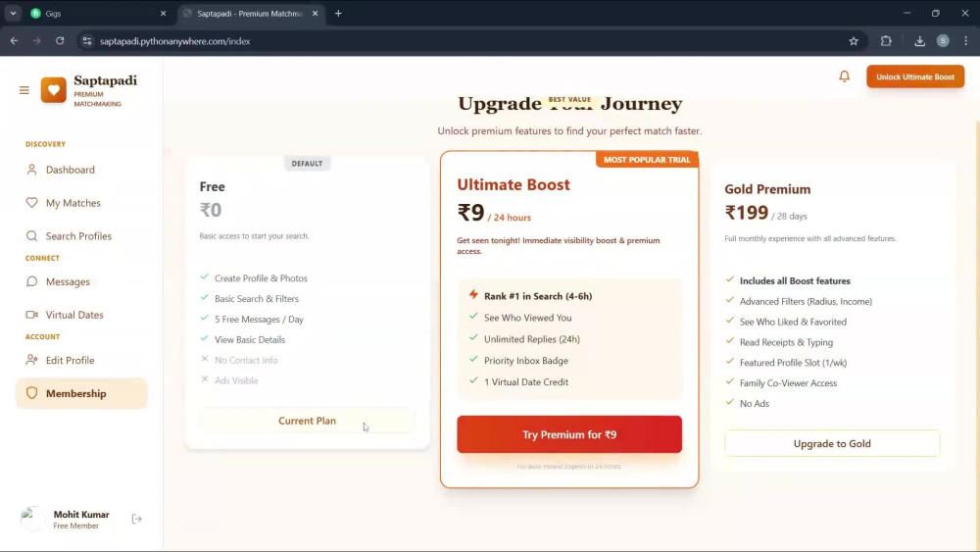Click the logout icon beside Mohit Kumar
Viewport: 980px width, 552px height.
(x=137, y=519)
